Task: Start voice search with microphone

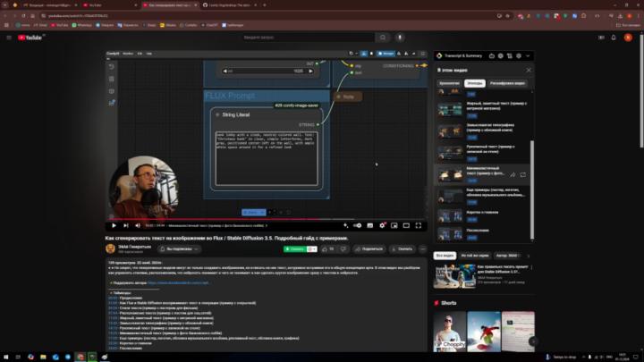Action: (x=400, y=38)
